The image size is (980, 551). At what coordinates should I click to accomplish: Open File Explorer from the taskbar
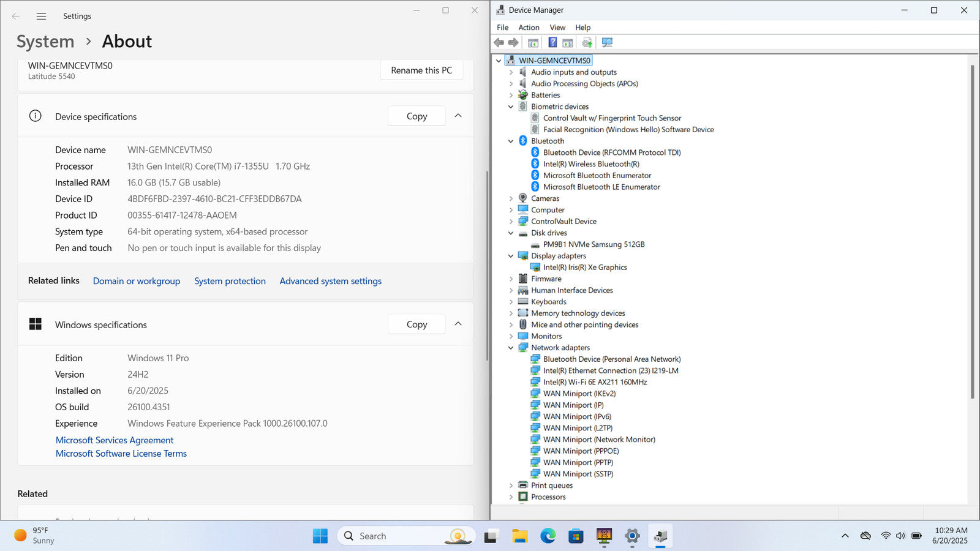[x=520, y=536]
